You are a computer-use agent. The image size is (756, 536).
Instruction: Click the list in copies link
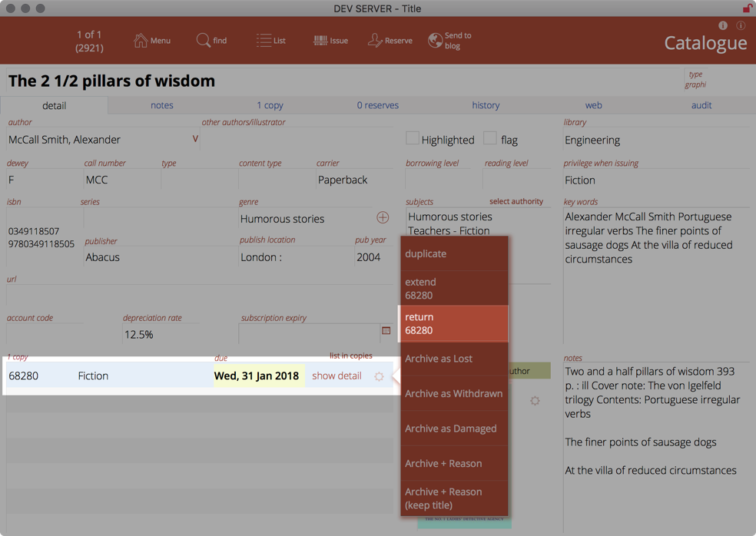tap(350, 356)
